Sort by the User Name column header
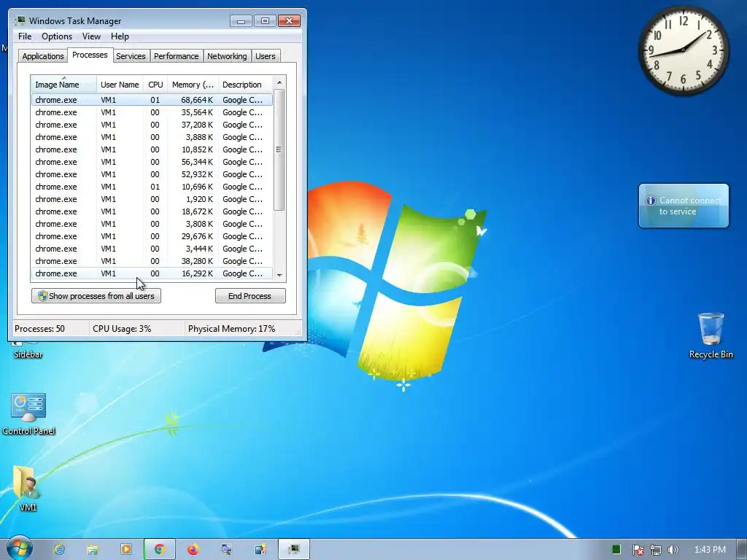Viewport: 747px width, 560px height. [120, 85]
